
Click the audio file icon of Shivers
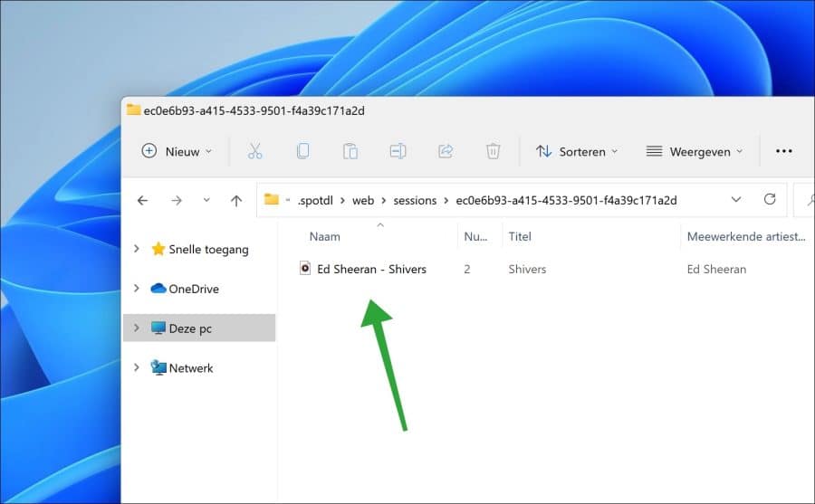click(x=305, y=269)
